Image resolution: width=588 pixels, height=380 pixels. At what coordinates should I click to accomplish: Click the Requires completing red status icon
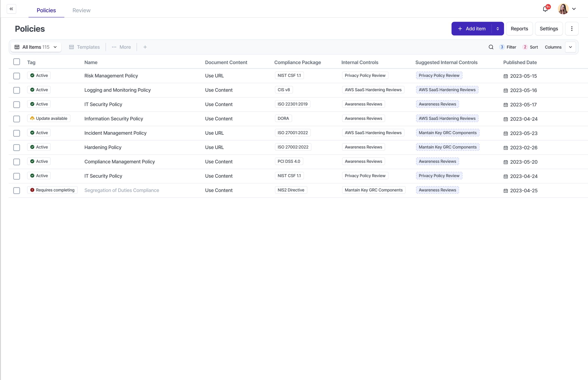pos(32,190)
